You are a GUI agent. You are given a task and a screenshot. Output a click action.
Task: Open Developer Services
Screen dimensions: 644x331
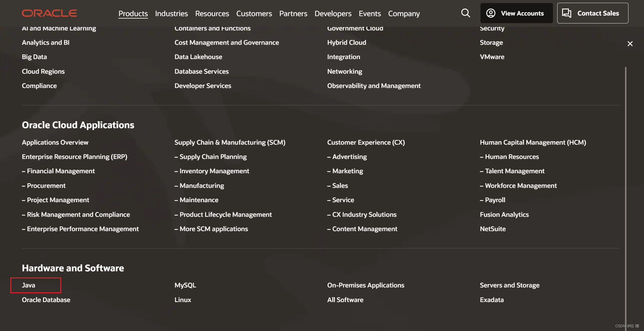(203, 86)
